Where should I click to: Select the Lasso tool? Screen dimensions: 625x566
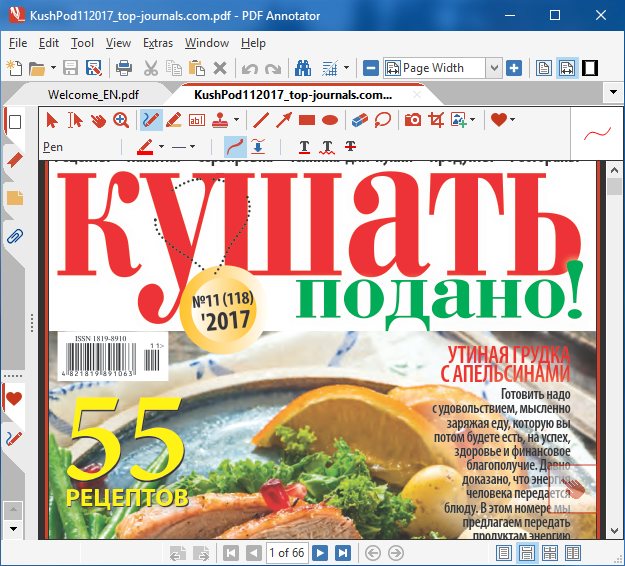click(383, 120)
